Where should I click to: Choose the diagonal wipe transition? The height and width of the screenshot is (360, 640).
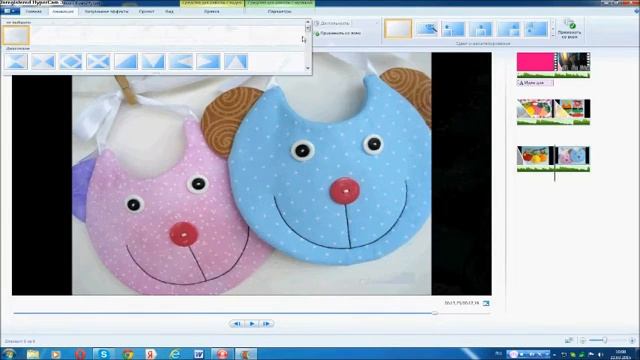click(126, 62)
